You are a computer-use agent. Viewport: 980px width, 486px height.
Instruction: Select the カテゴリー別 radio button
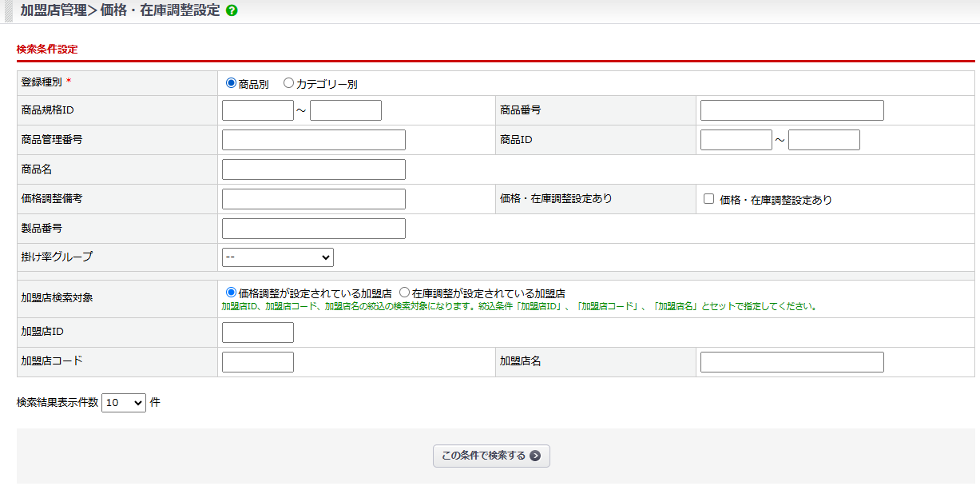(x=289, y=83)
